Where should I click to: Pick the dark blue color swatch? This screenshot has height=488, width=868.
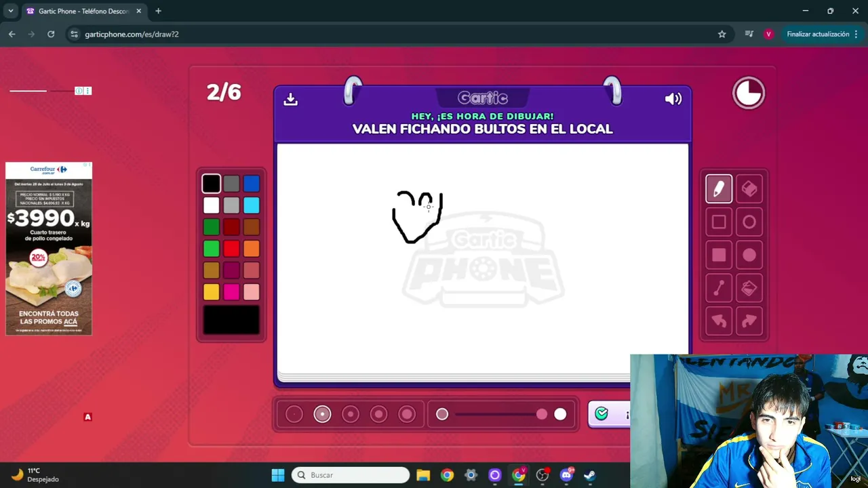(x=252, y=184)
